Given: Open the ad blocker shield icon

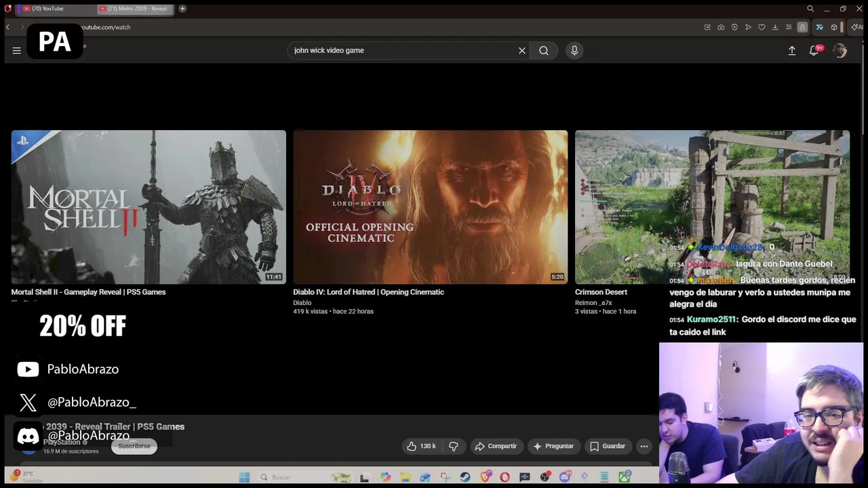Looking at the screenshot, I should coord(734,27).
